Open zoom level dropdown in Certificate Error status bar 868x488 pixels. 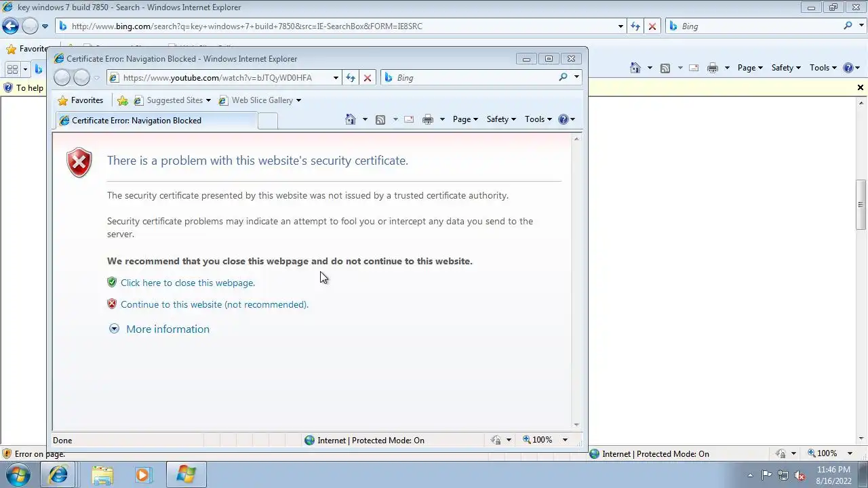click(x=565, y=440)
